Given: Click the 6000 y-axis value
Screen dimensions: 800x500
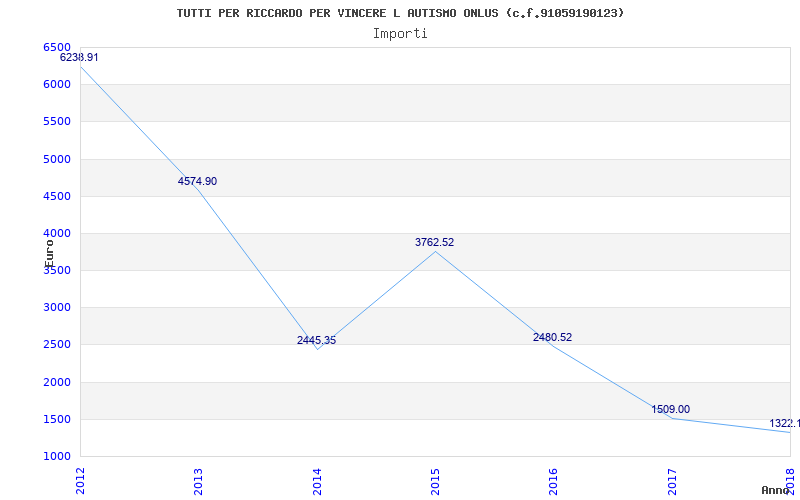Looking at the screenshot, I should tap(57, 85).
